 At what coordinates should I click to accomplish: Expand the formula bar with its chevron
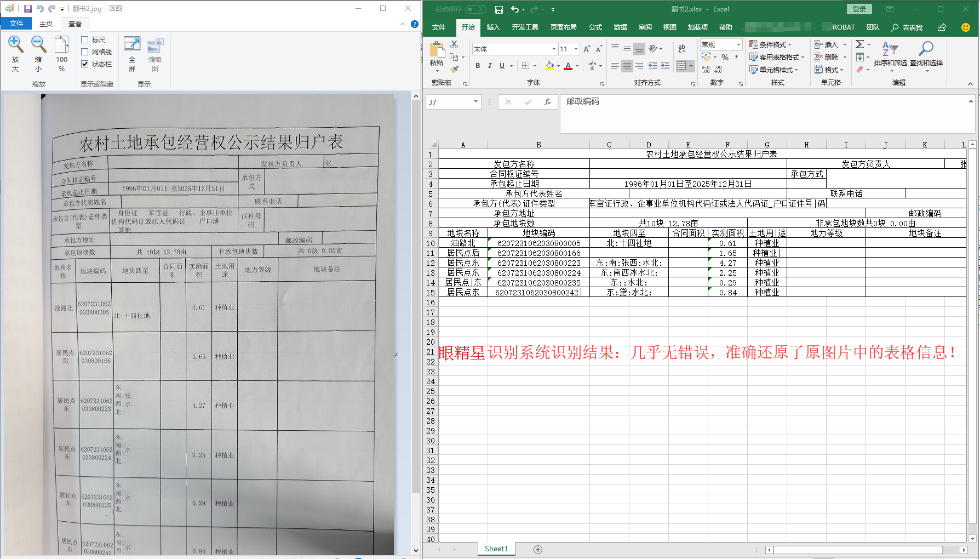tap(971, 101)
